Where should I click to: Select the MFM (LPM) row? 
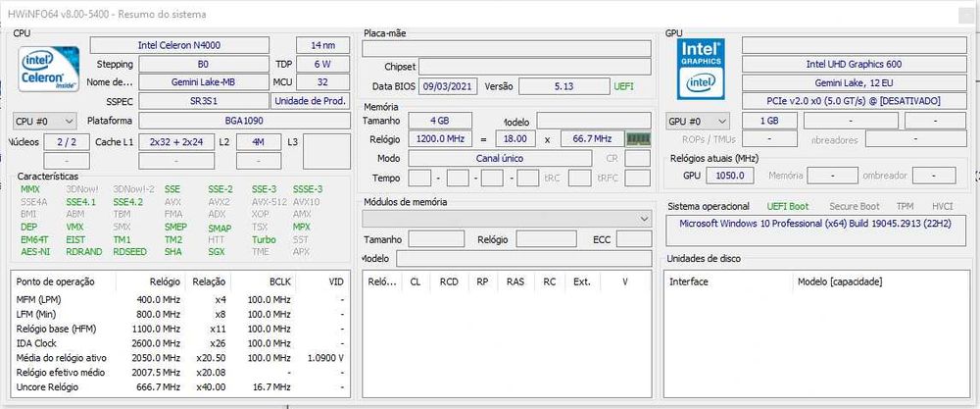click(180, 299)
